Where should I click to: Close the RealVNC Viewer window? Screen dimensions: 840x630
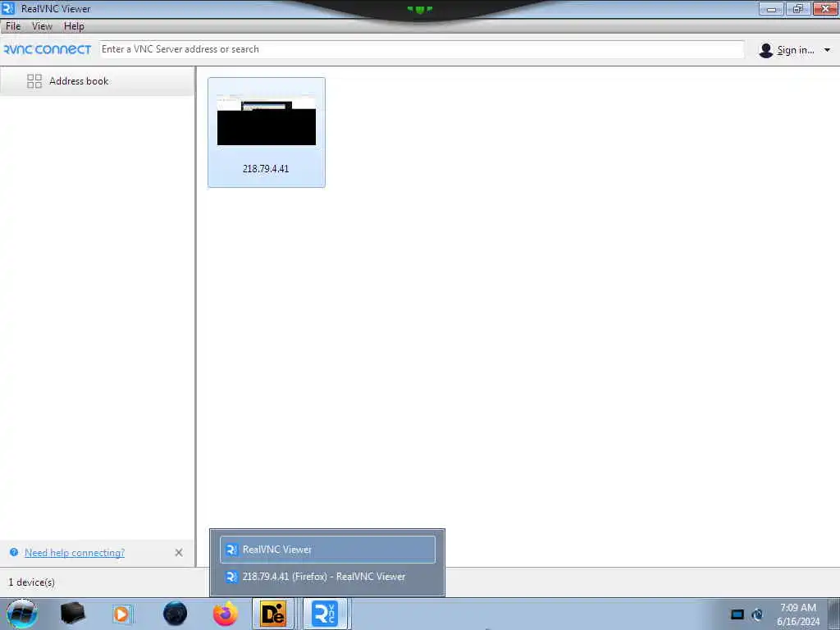coord(825,8)
